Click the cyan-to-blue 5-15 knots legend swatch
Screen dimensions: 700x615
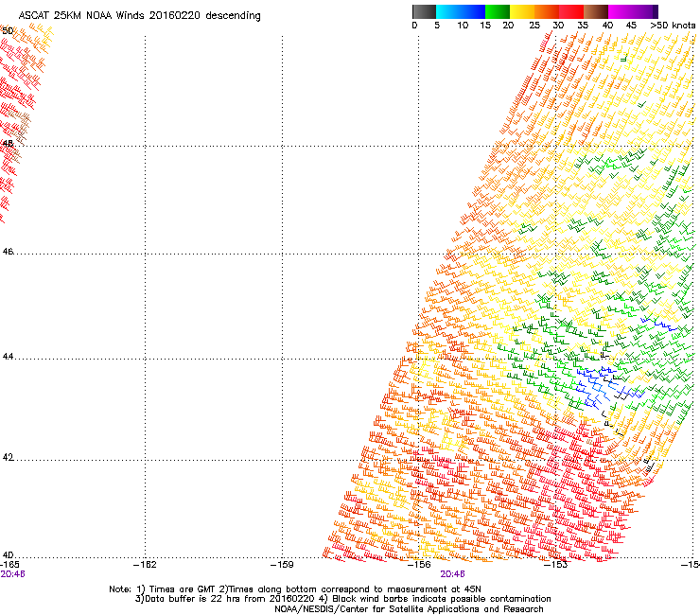461,11
